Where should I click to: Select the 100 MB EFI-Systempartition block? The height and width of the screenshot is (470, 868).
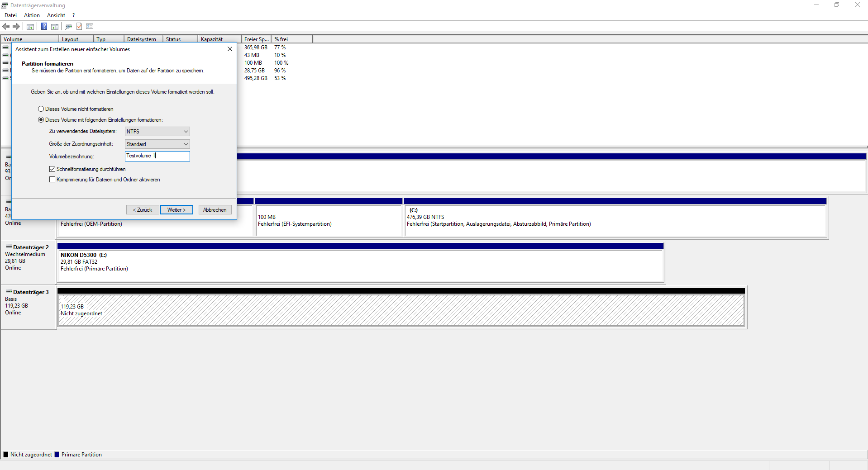click(329, 218)
